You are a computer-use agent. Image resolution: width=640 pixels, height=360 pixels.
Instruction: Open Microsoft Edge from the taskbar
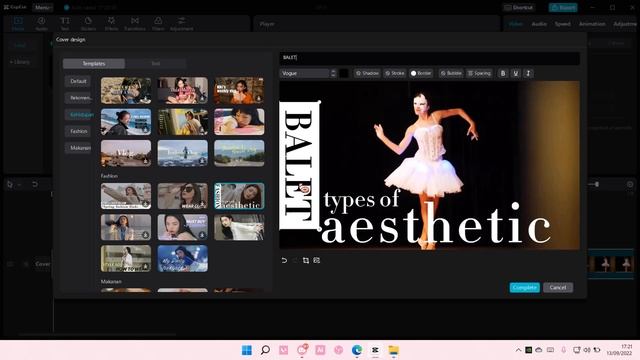357,350
